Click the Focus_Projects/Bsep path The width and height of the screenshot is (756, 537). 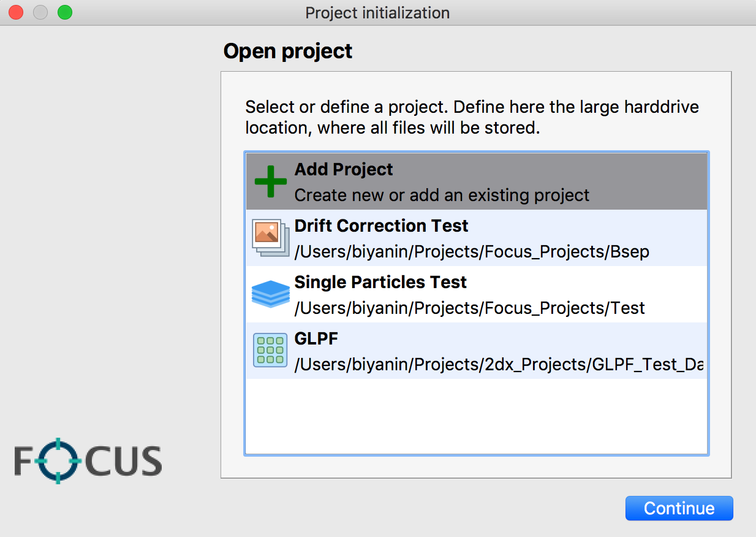coord(472,251)
